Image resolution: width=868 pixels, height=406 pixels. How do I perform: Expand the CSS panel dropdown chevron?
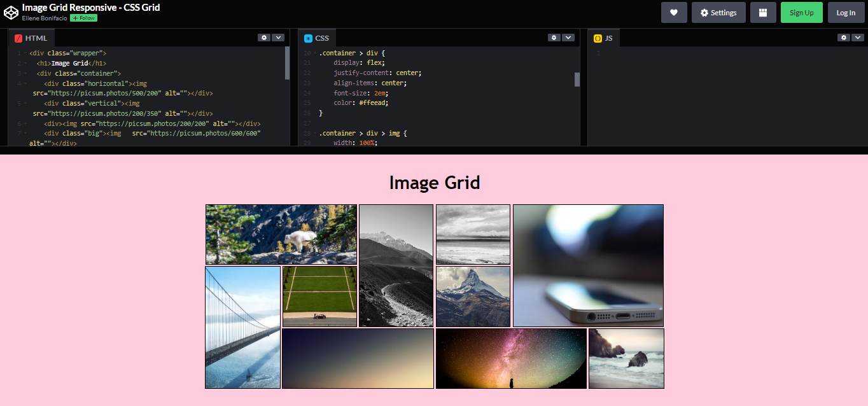tap(568, 38)
